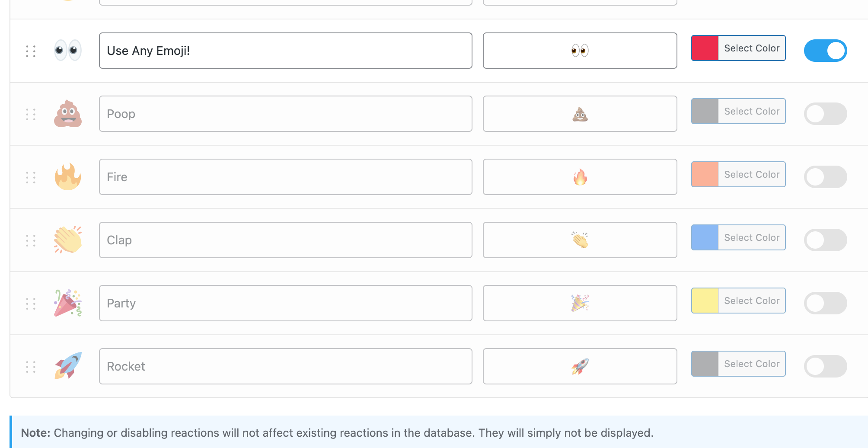Enable the Party reaction toggle
The width and height of the screenshot is (868, 448).
click(825, 303)
